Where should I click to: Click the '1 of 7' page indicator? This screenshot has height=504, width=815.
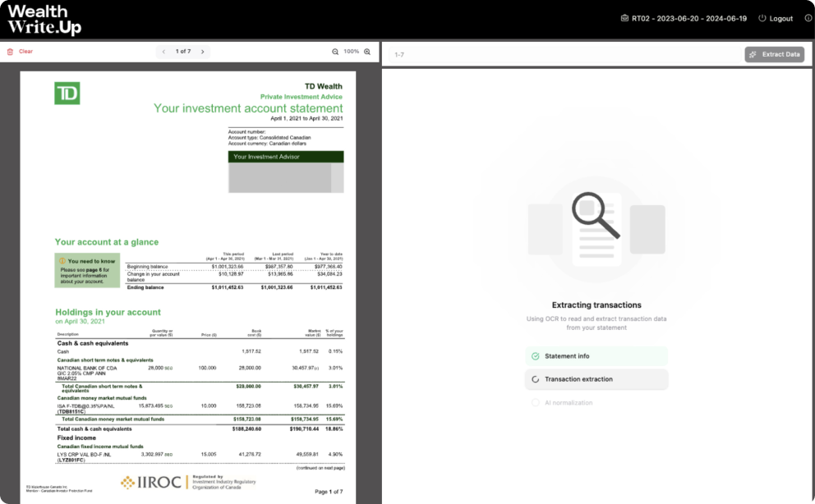tap(183, 52)
